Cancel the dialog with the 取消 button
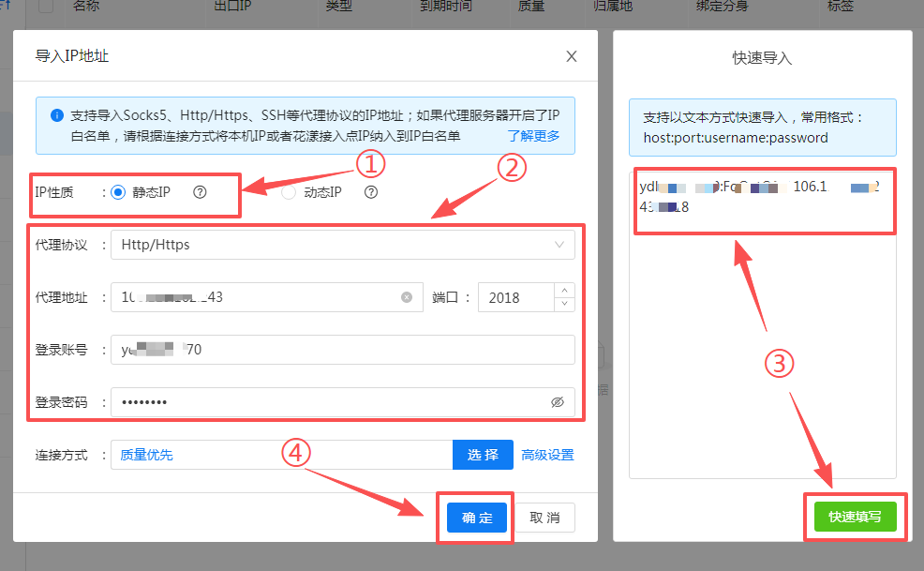 pyautogui.click(x=544, y=517)
